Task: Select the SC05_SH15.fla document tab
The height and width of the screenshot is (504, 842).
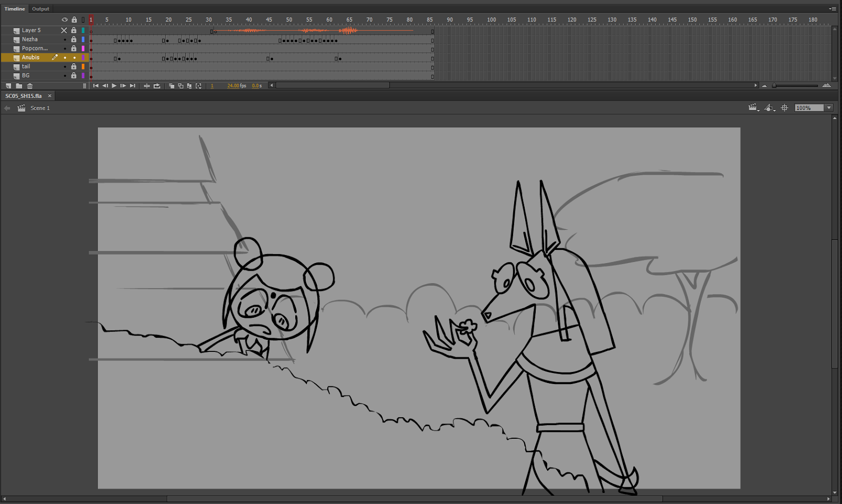Action: click(24, 96)
